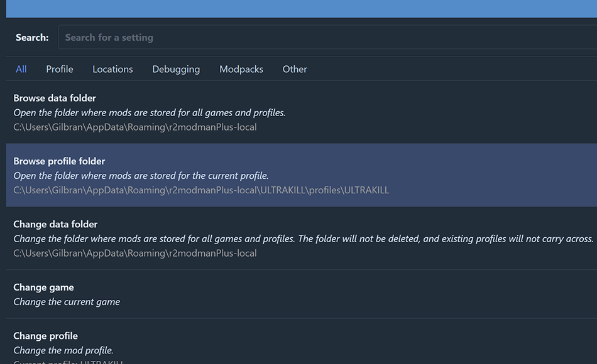Image resolution: width=597 pixels, height=364 pixels.
Task: Click the 'Search:' label
Action: click(32, 38)
